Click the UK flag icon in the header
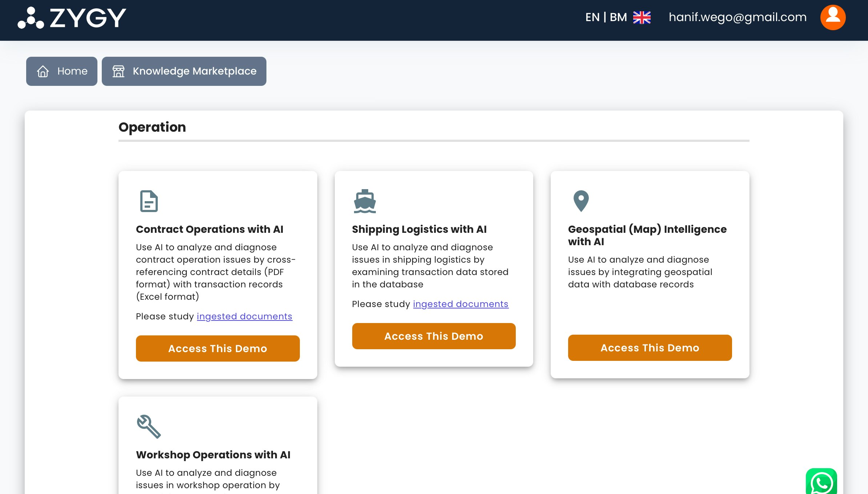868x494 pixels. pos(642,17)
